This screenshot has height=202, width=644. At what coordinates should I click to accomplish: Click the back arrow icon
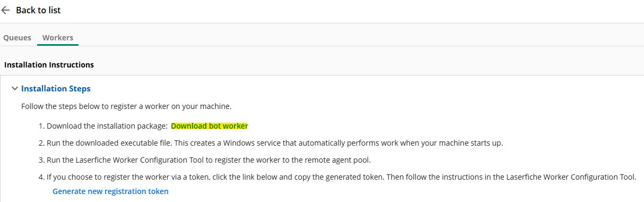coord(6,10)
